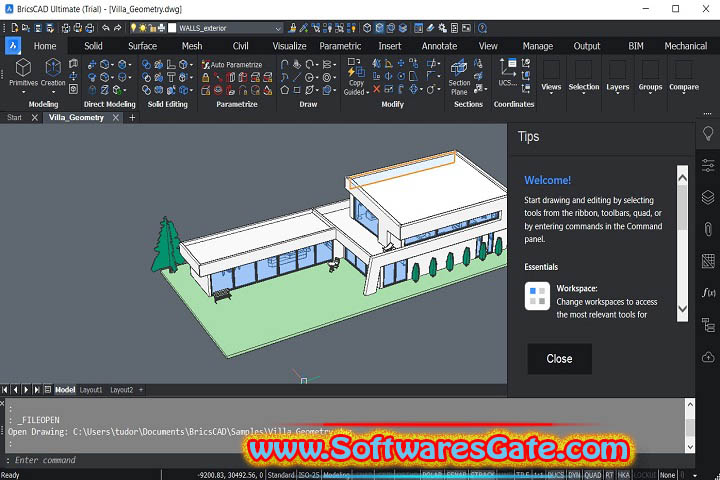The image size is (720, 480).
Task: Click the Close button in Tips panel
Action: click(x=559, y=359)
